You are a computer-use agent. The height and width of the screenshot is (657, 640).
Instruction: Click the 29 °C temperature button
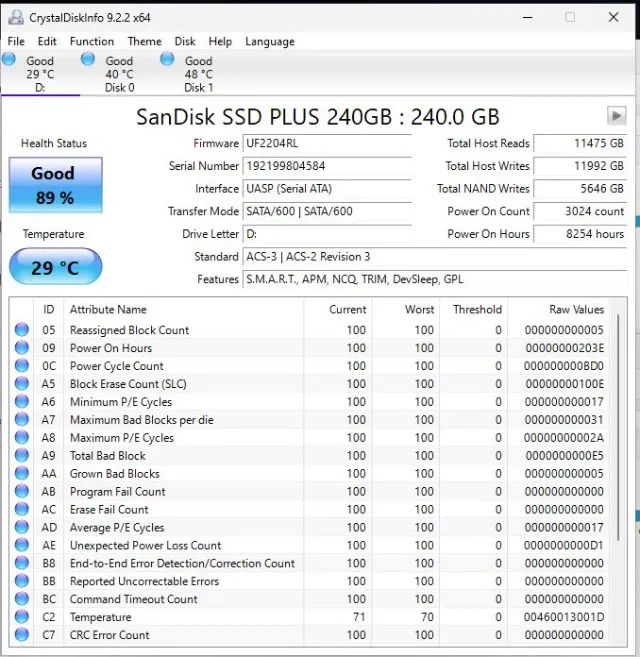55,267
